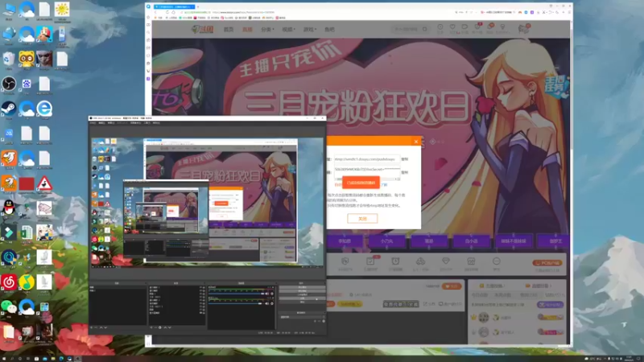This screenshot has height=362, width=644.
Task: Click the alarm clock icon in streamer toolbar
Action: 395,261
